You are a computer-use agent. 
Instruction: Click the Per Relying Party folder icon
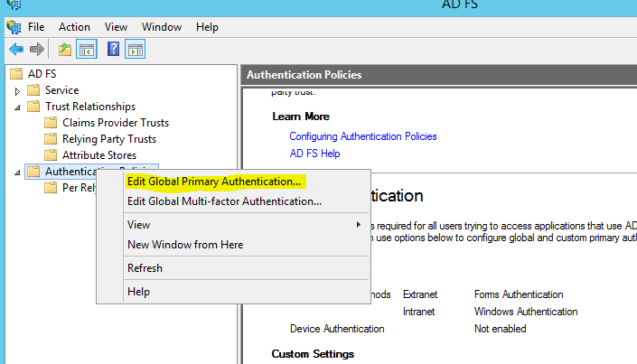point(51,188)
